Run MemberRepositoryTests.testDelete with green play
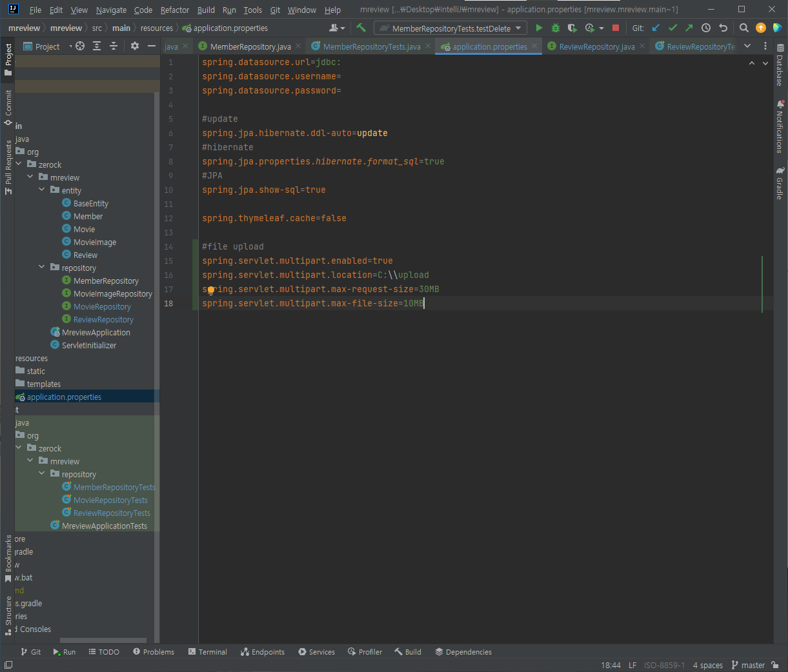 [539, 28]
